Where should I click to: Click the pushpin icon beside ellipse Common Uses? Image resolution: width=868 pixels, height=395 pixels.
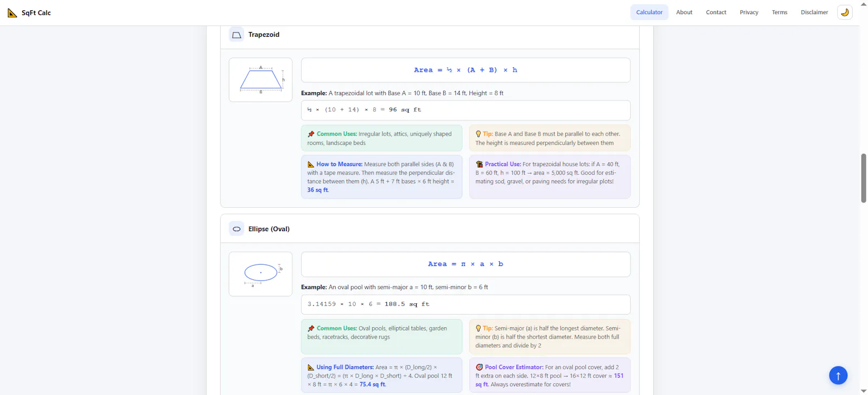(x=311, y=328)
